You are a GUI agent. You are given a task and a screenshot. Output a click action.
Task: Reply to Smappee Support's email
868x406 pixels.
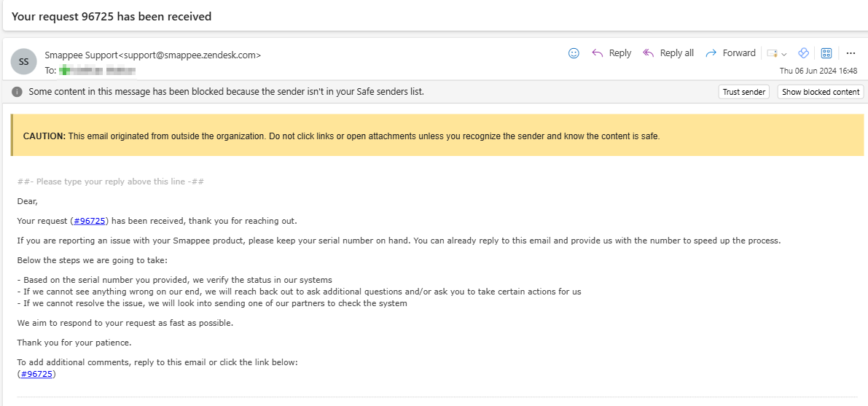pos(611,53)
